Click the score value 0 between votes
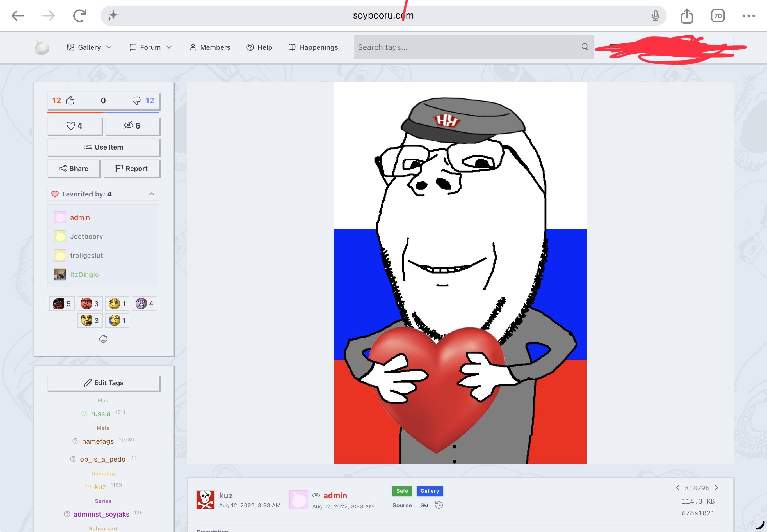The height and width of the screenshot is (532, 767). pyautogui.click(x=103, y=101)
